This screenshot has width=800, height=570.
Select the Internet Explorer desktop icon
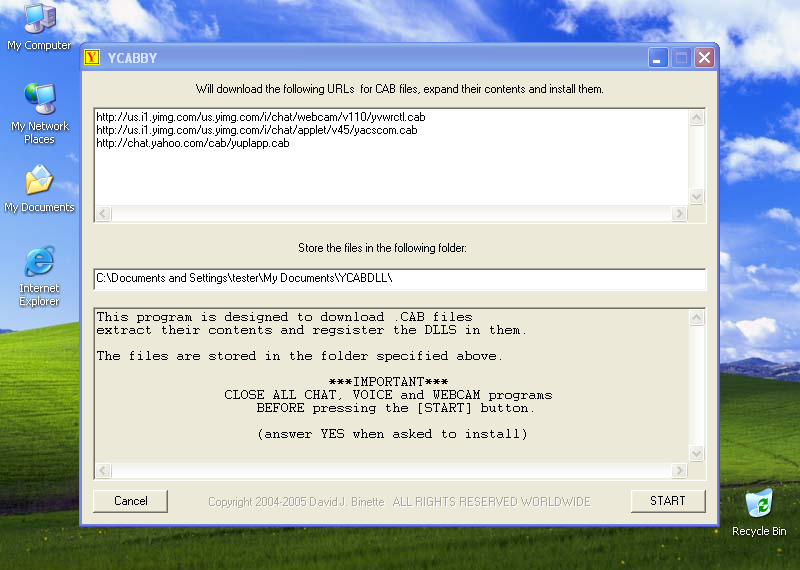39,276
